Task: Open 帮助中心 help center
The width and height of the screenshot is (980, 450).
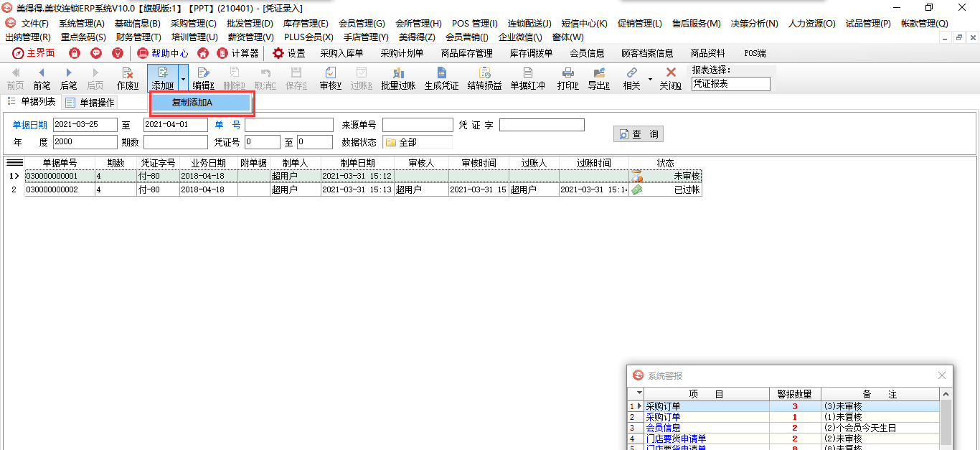Action: click(163, 53)
